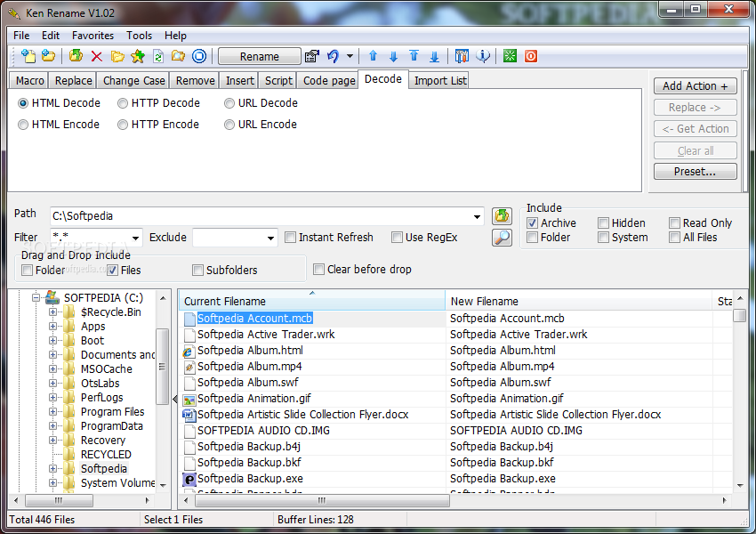Click the move to top arrow icon
The image size is (756, 534).
[414, 56]
